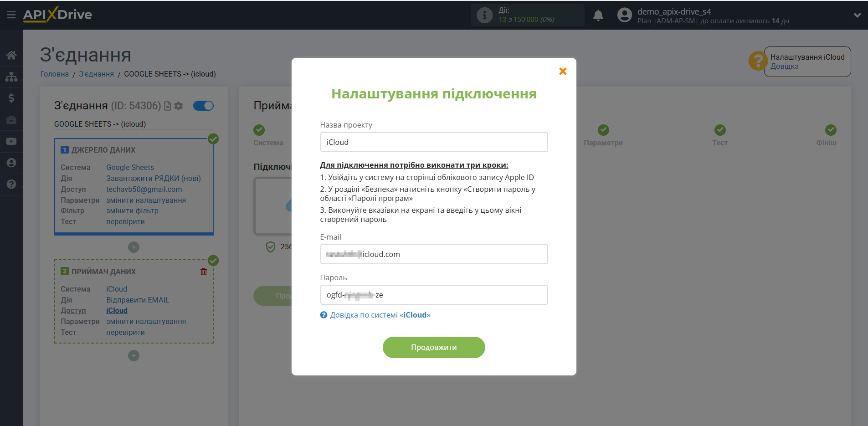Viewport: 868px width, 426px height.
Task: Open briefcase icon in sidebar
Action: (x=11, y=120)
